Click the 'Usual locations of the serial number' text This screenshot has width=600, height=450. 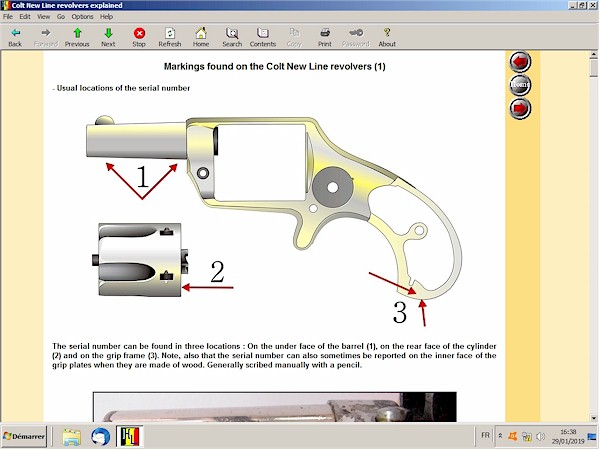pyautogui.click(x=123, y=88)
